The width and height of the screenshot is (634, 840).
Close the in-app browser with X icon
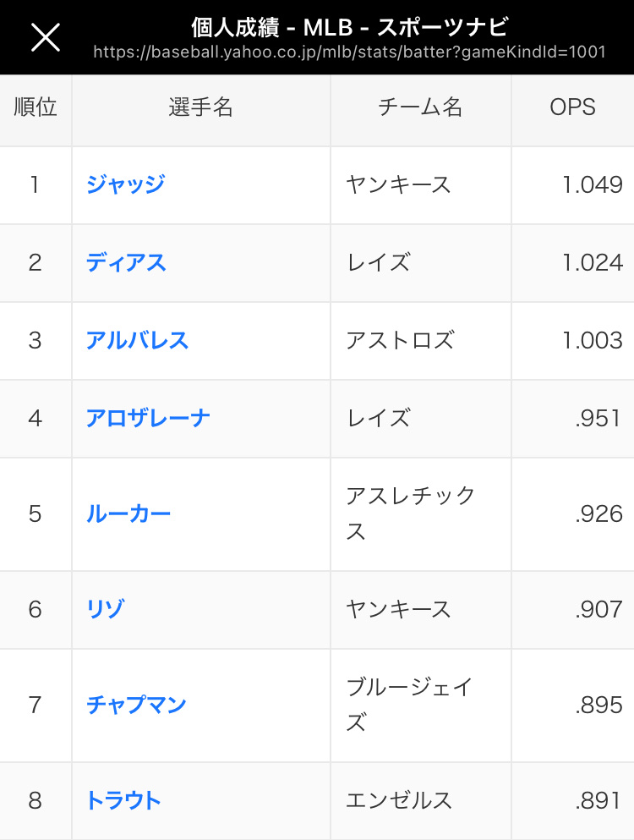tap(46, 37)
